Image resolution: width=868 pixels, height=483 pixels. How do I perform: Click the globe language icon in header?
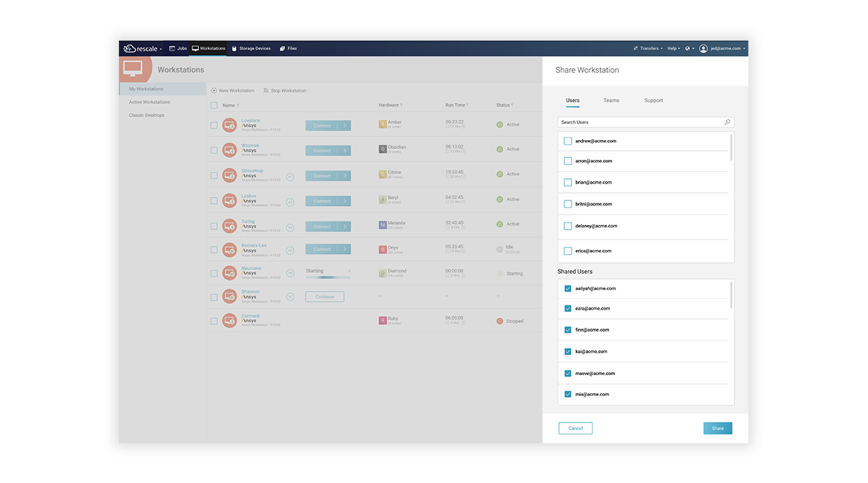pyautogui.click(x=687, y=49)
